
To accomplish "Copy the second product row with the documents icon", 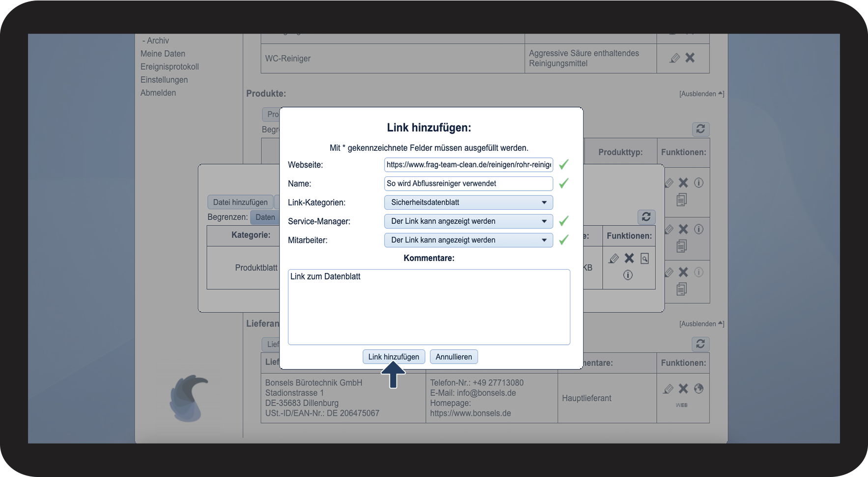I will point(681,246).
